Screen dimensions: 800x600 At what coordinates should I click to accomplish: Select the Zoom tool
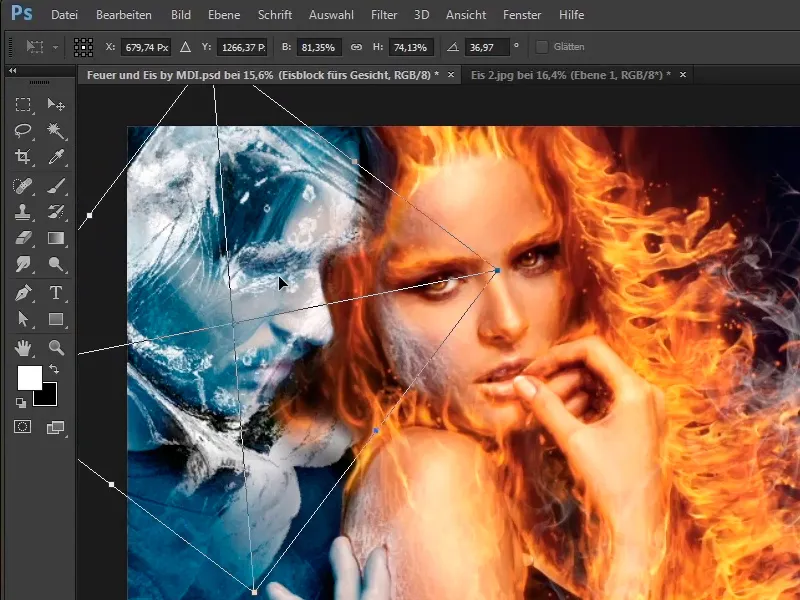click(x=56, y=348)
